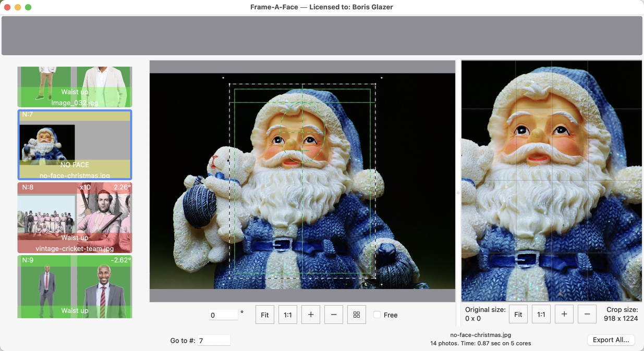The width and height of the screenshot is (644, 351).
Task: Set the editor zoom to 1:1
Action: pyautogui.click(x=288, y=315)
